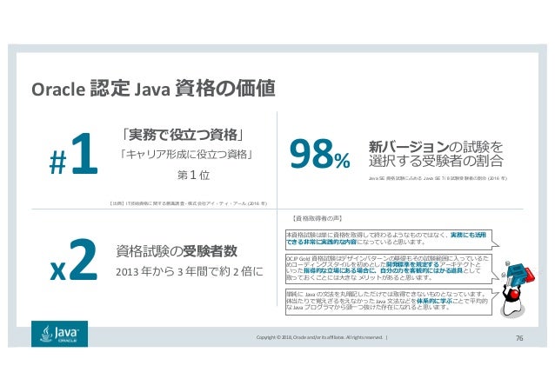Viewport: 555px width, 392px height.
Task: Click the Duke mascot illustration
Action: (518, 291)
